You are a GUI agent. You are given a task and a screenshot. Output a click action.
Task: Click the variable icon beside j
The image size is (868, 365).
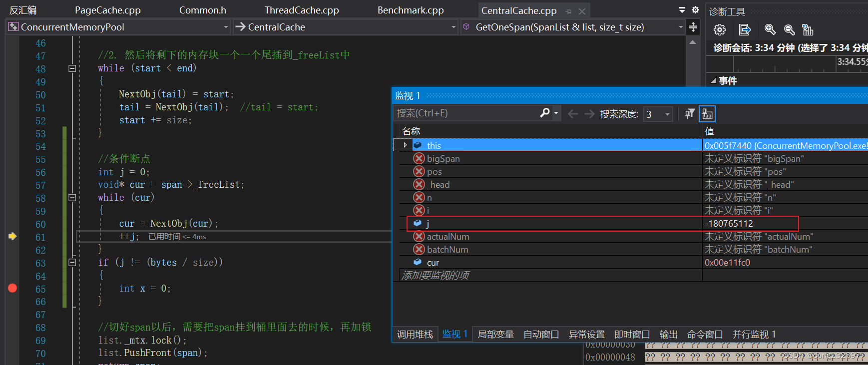point(418,223)
